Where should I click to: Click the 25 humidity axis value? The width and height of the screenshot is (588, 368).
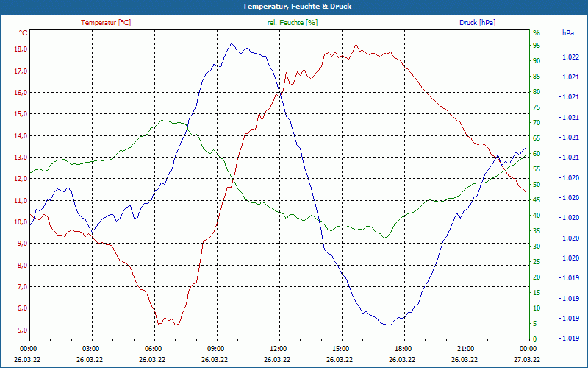pos(537,262)
